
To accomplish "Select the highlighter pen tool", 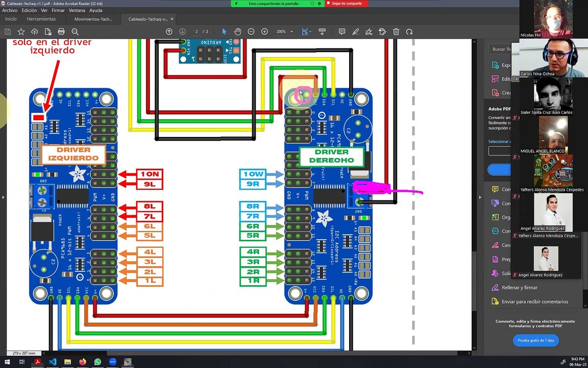I will (x=355, y=32).
